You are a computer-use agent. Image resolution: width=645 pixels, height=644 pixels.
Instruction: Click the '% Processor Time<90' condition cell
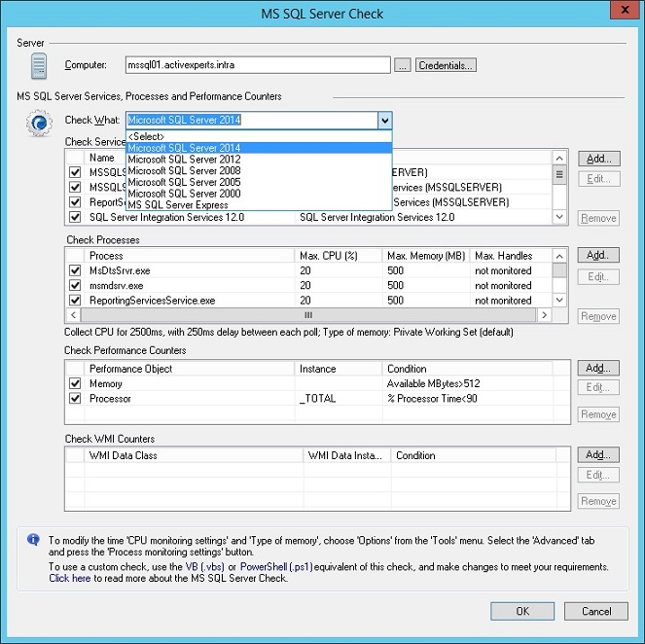432,398
